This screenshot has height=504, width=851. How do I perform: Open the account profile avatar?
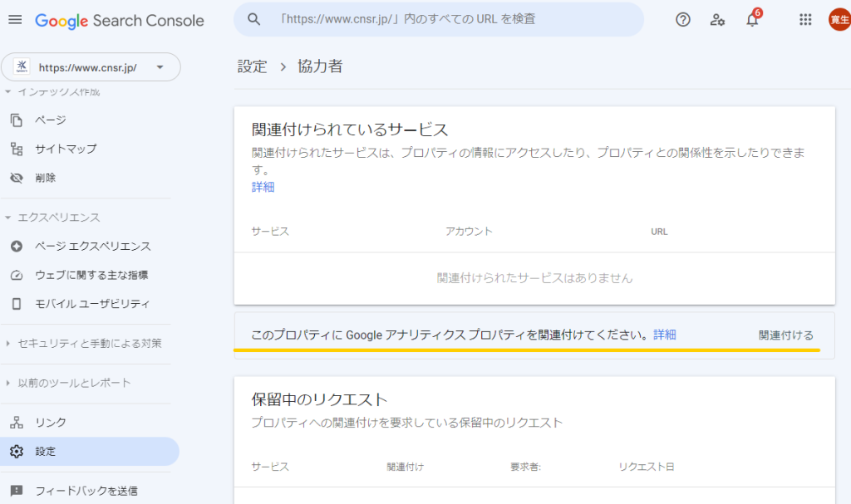(x=839, y=20)
